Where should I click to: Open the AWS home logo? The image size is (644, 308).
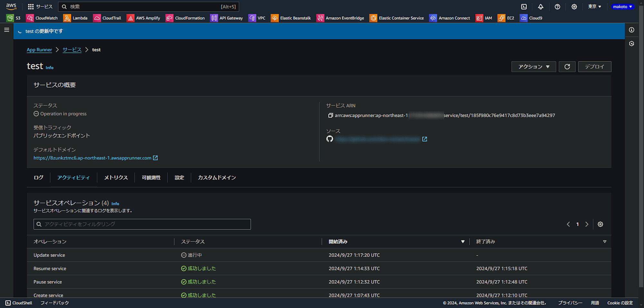[11, 6]
